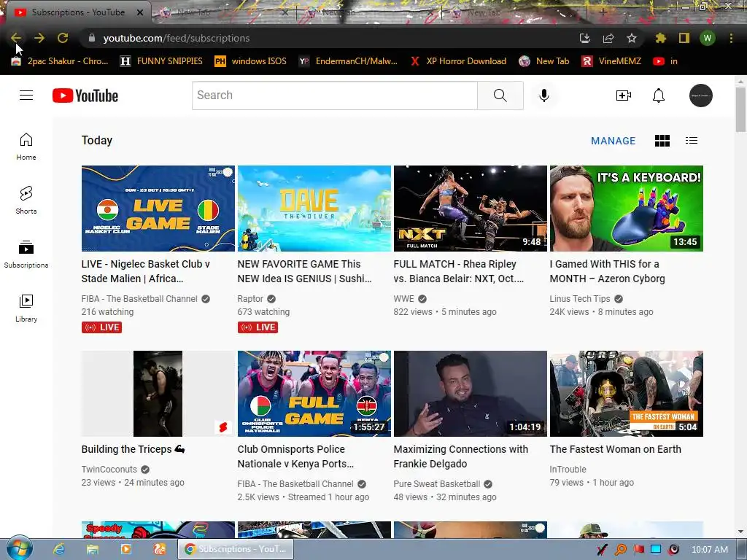Click the address bar URL

177,38
